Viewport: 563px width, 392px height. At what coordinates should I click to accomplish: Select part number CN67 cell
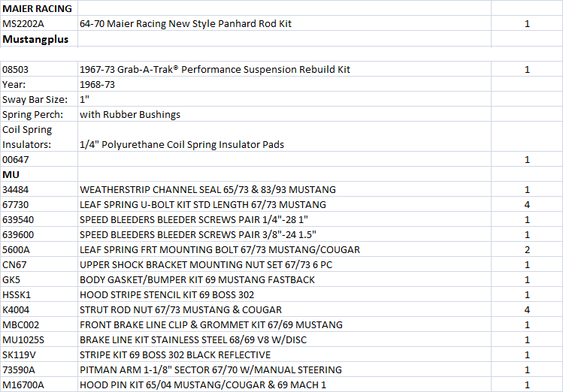39,264
